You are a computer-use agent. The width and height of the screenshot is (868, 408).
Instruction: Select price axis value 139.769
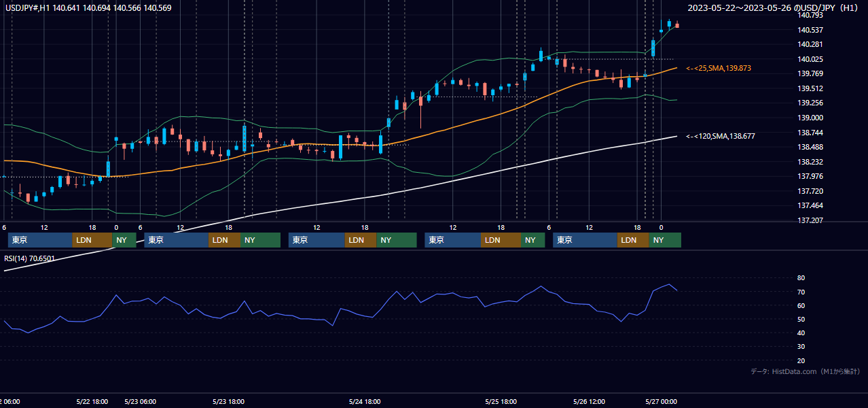click(809, 73)
